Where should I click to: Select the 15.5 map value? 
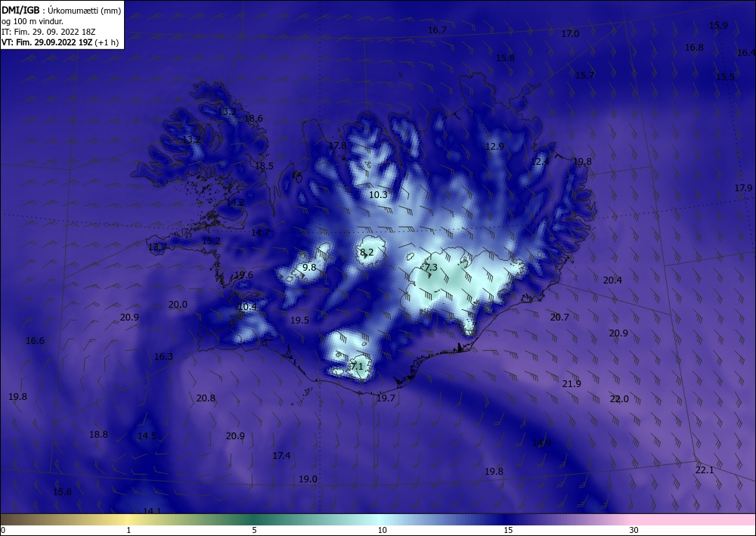point(725,76)
